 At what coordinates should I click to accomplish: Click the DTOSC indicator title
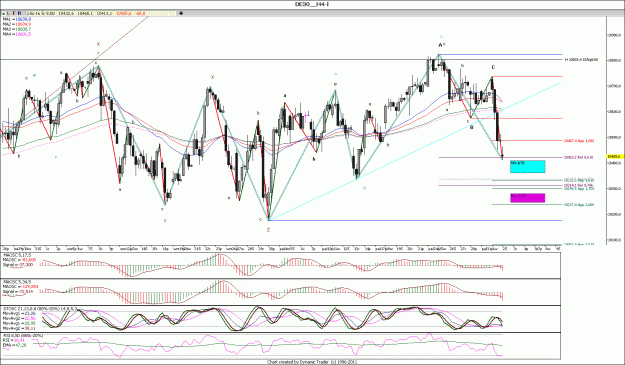(x=40, y=308)
